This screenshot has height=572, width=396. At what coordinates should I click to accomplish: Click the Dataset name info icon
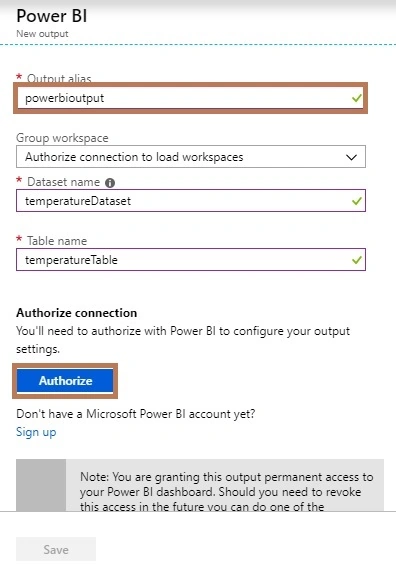(110, 183)
